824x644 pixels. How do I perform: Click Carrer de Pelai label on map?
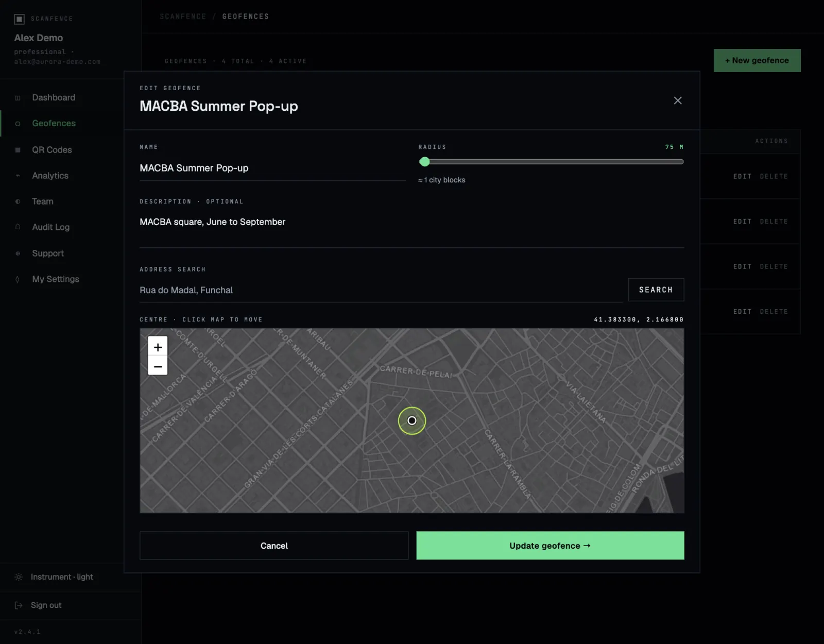click(416, 372)
